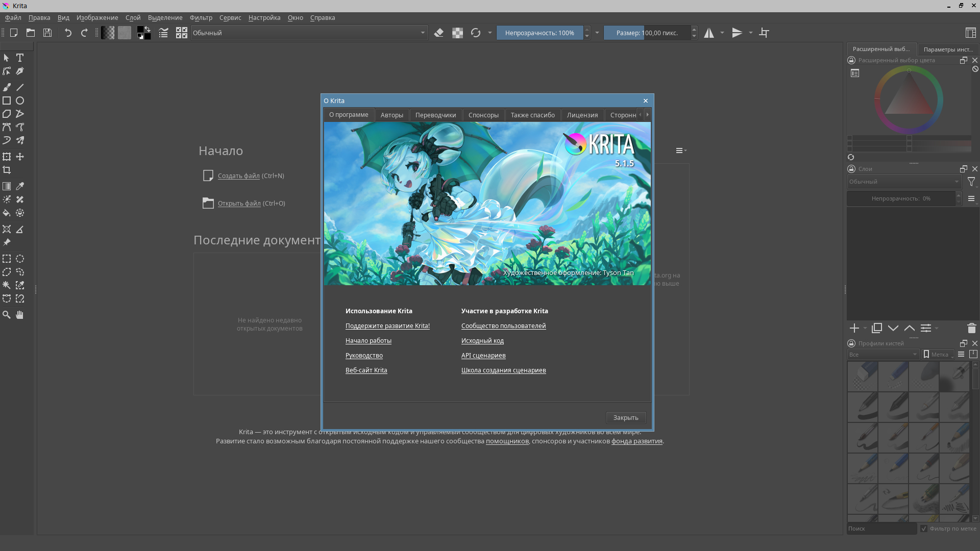Image resolution: width=980 pixels, height=551 pixels.
Task: Open brush preset chooser grid icon
Action: pos(182,33)
